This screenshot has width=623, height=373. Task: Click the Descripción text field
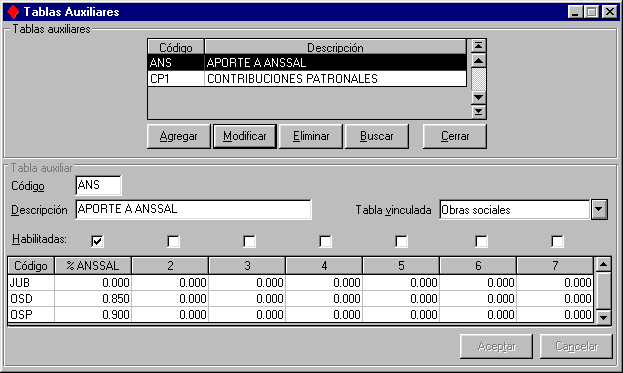pyautogui.click(x=193, y=209)
